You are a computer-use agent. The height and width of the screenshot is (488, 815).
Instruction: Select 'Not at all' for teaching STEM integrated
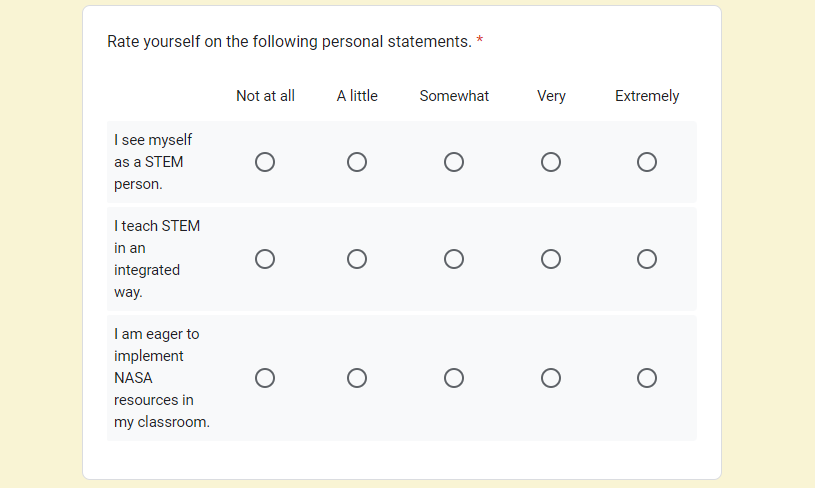click(x=265, y=259)
